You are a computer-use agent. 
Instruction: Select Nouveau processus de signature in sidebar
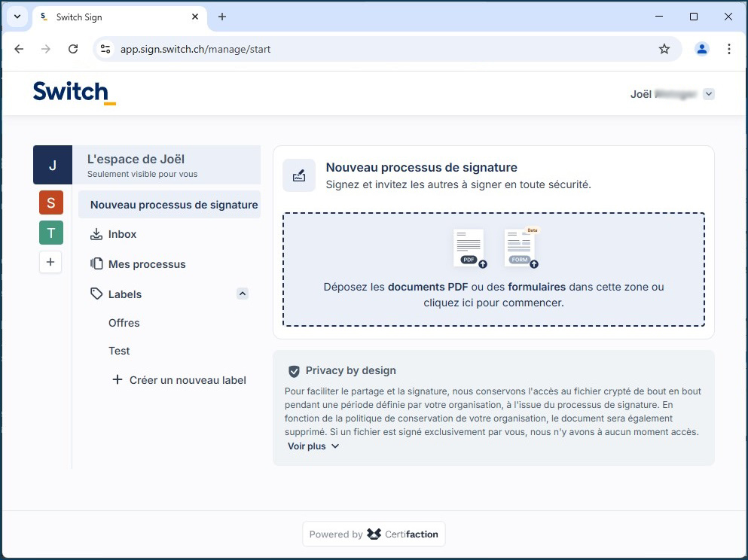pos(173,205)
